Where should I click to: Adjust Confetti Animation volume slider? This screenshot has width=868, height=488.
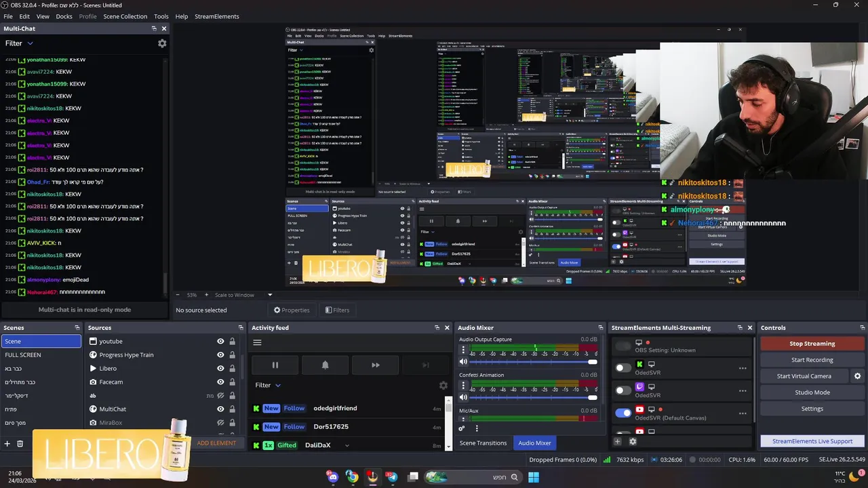click(533, 397)
